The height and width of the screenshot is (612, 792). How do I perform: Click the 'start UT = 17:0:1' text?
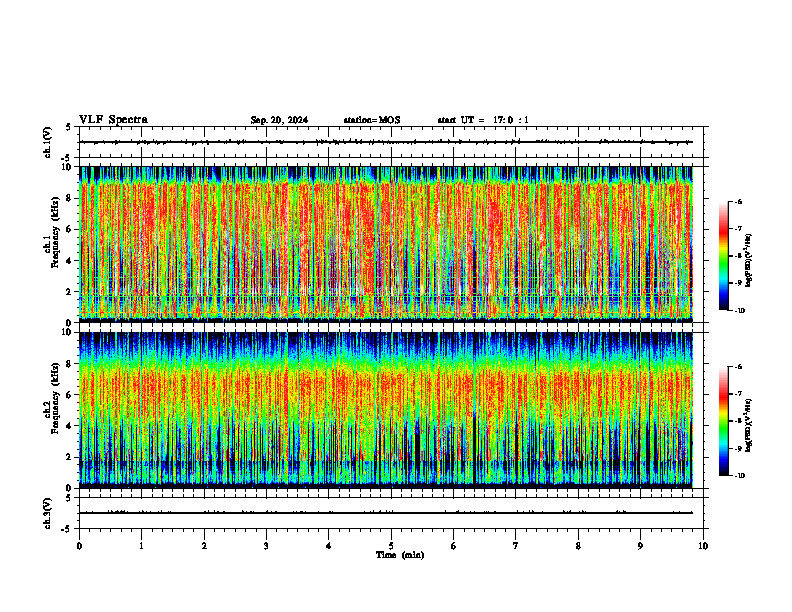[x=483, y=120]
